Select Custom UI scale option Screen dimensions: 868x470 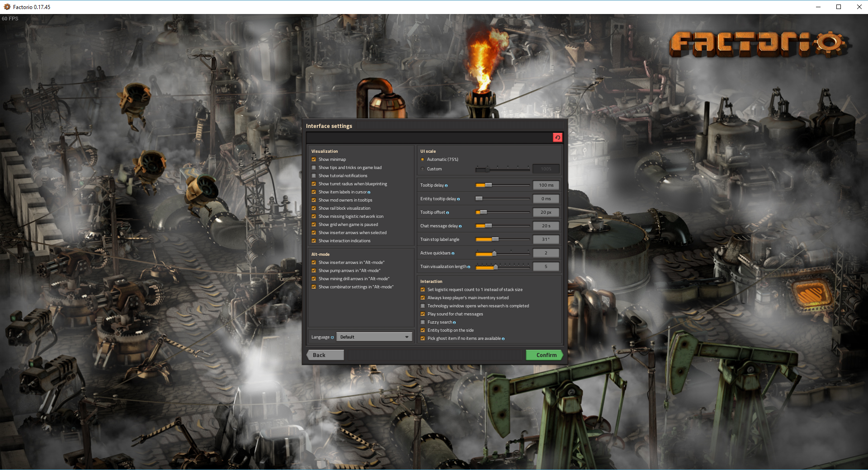[x=423, y=169]
